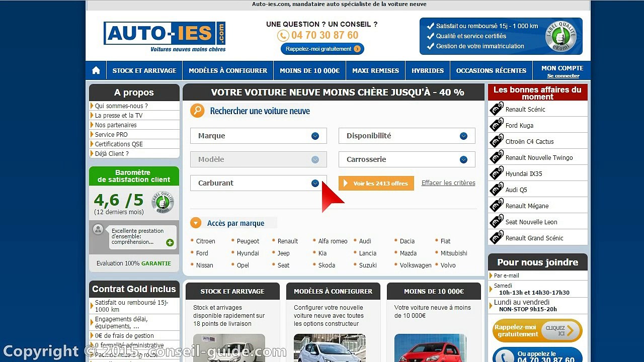Open the Carrosserie dropdown
Viewport: 644px width, 362px height.
coord(407,159)
